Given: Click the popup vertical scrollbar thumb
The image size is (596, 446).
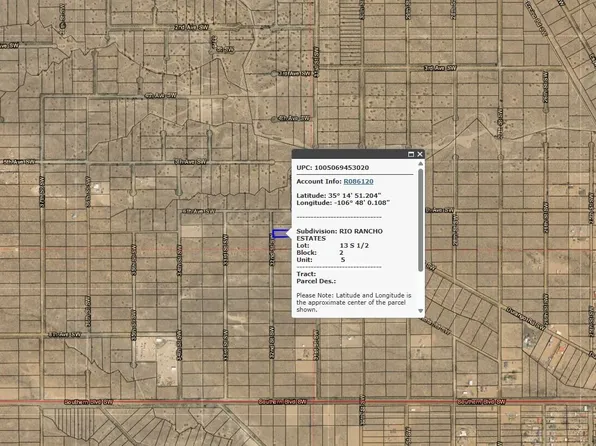Looking at the screenshot, I should click(x=420, y=220).
